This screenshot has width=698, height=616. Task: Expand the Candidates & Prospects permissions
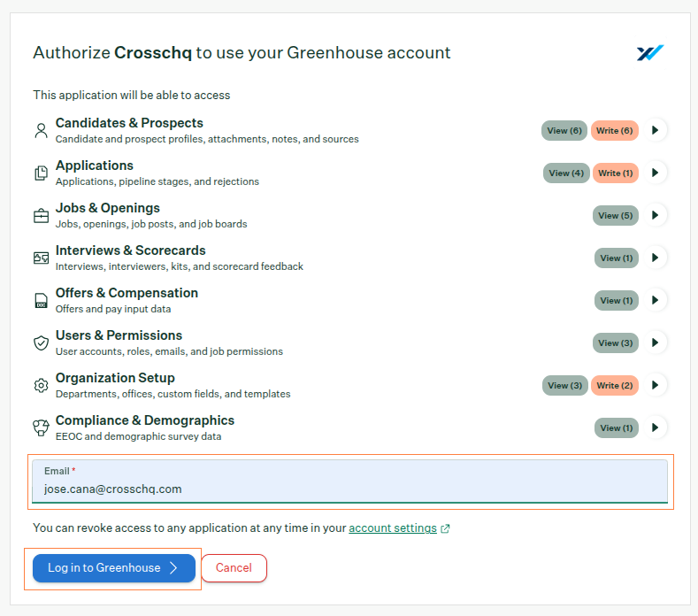pyautogui.click(x=656, y=130)
